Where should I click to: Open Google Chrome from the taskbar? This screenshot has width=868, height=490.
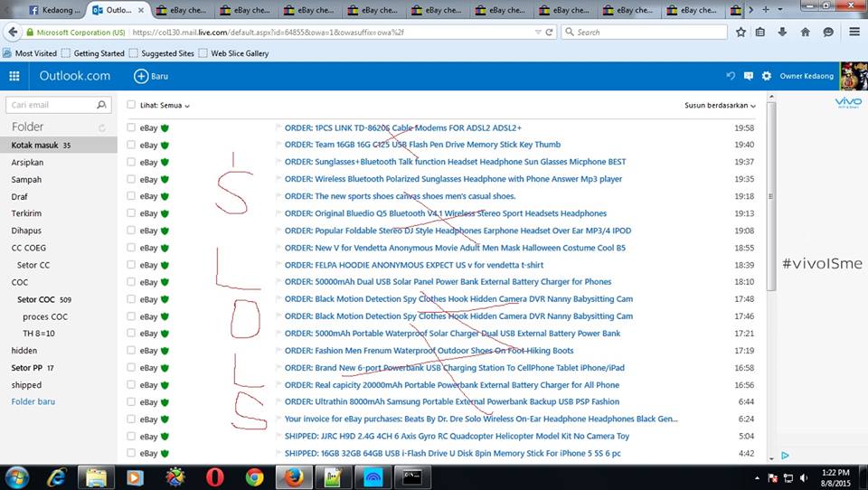255,477
